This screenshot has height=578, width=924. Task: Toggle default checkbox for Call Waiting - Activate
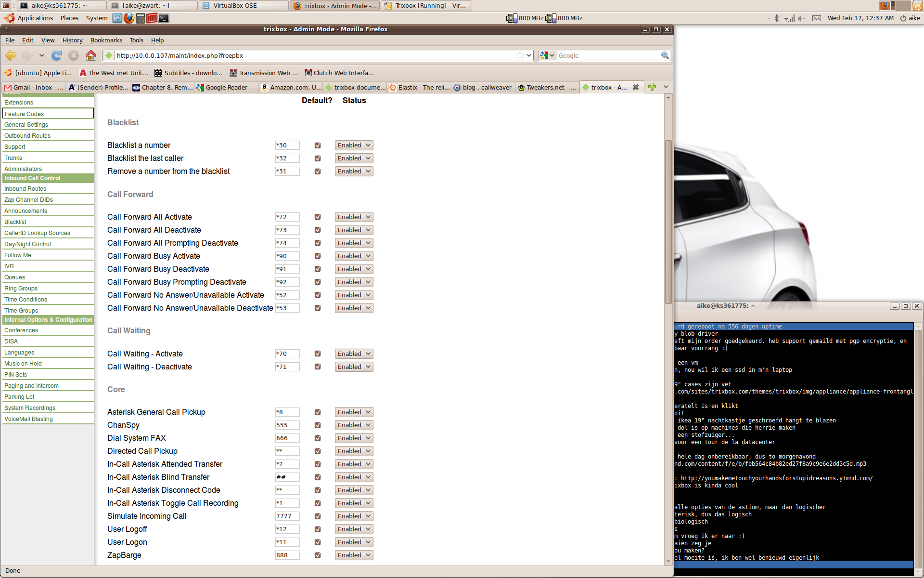pos(318,354)
